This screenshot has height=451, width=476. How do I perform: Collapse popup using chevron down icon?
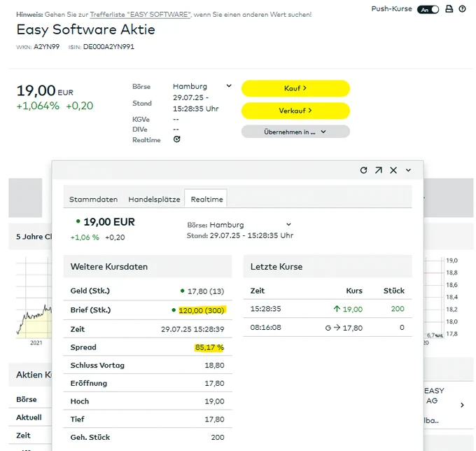click(408, 170)
